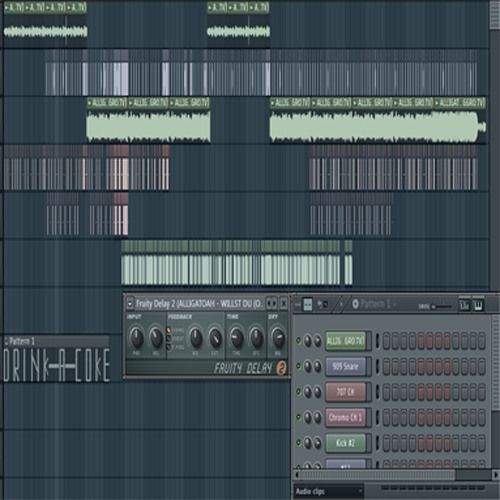This screenshot has width=500, height=500.
Task: Click the volume knob of 909 Snare channel
Action: pos(317,366)
